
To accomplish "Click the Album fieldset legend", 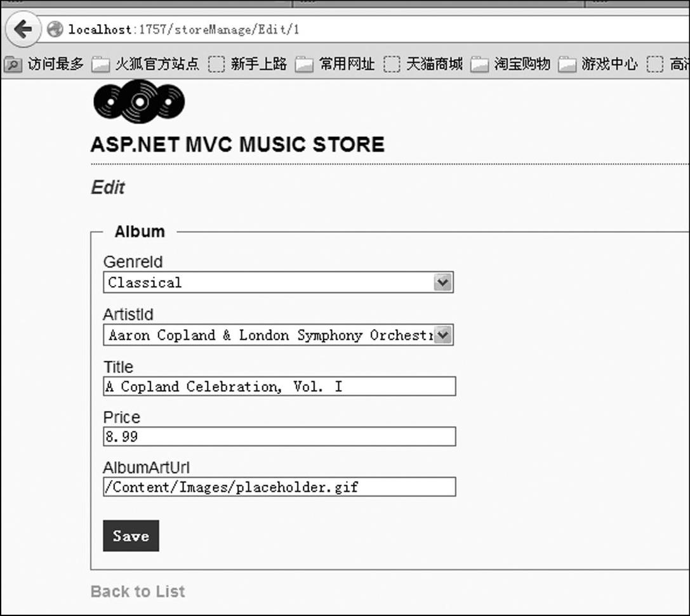I will pyautogui.click(x=140, y=232).
